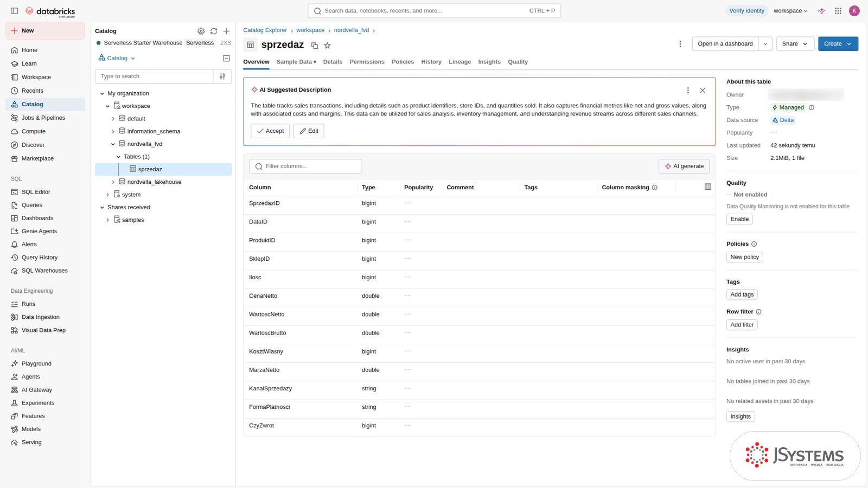
Task: Expand nordvella_lakehouse schema node
Action: [113, 182]
